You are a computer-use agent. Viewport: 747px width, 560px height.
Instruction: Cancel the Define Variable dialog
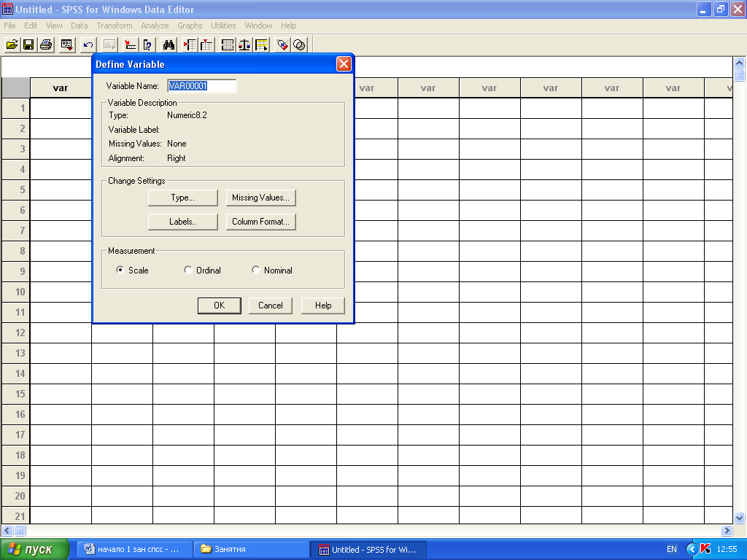coord(270,306)
